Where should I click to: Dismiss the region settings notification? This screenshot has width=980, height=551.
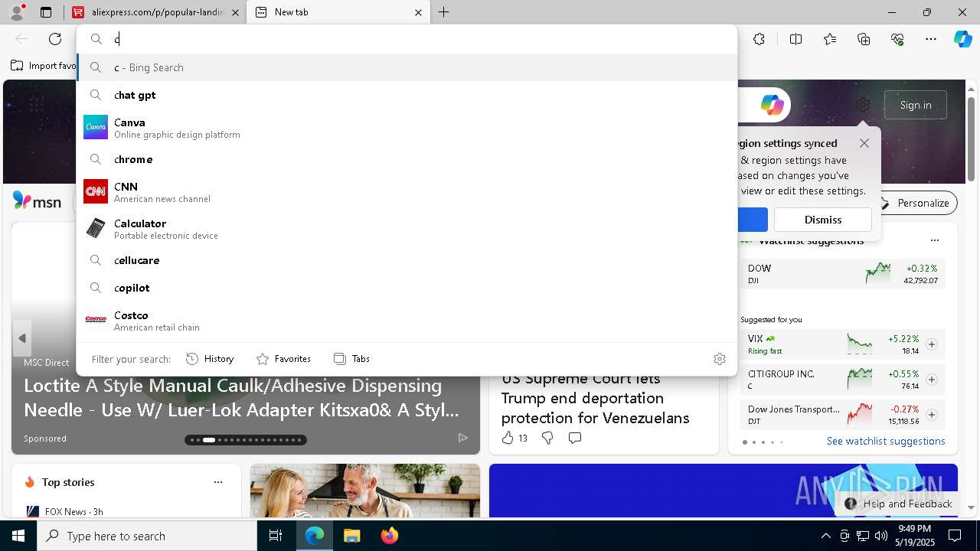[823, 220]
